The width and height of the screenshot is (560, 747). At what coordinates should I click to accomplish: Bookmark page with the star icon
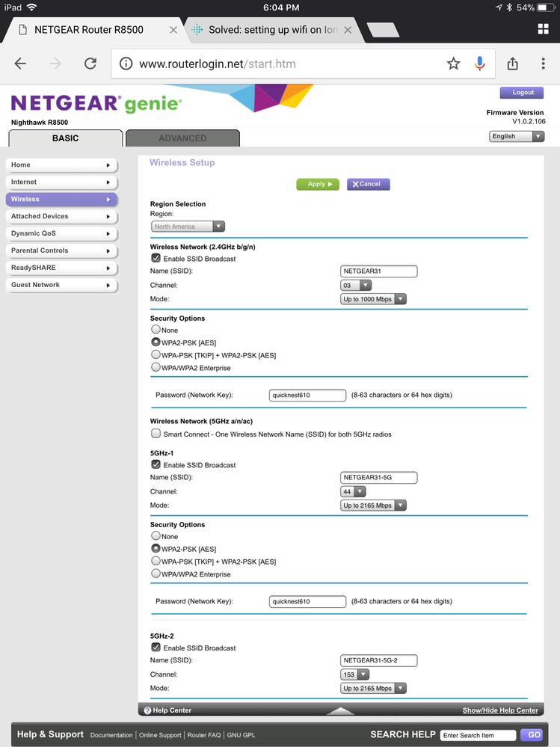point(453,64)
